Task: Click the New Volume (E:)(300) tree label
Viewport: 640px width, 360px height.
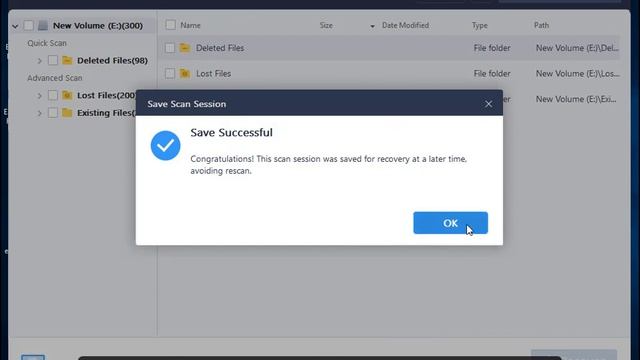Action: click(98, 25)
